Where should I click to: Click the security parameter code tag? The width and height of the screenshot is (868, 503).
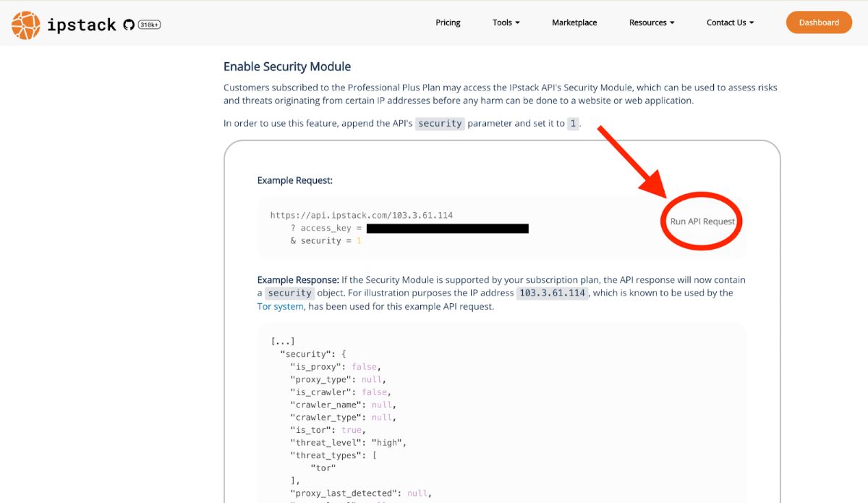pos(440,124)
